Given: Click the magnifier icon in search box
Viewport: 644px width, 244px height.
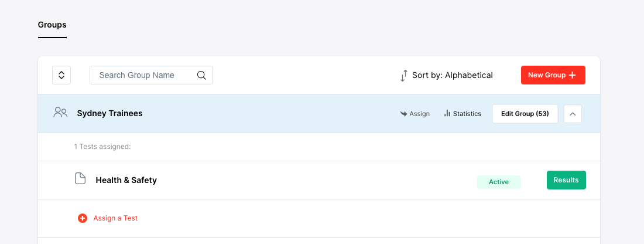Looking at the screenshot, I should [201, 75].
